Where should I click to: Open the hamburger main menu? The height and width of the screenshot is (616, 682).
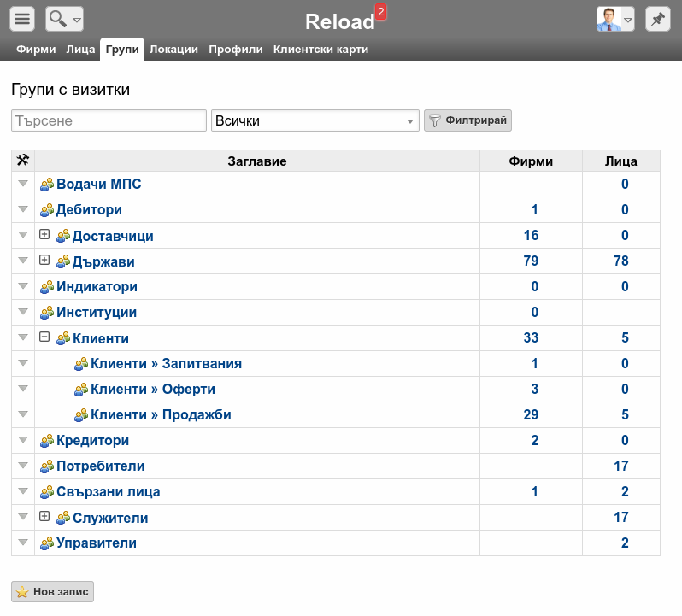[22, 19]
